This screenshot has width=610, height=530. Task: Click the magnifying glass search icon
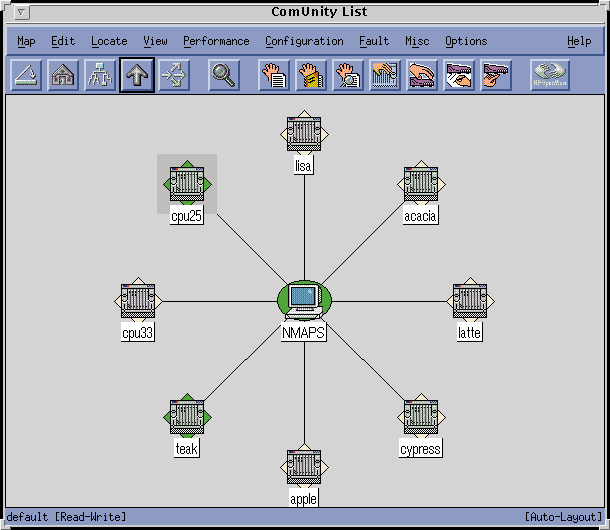(x=224, y=76)
